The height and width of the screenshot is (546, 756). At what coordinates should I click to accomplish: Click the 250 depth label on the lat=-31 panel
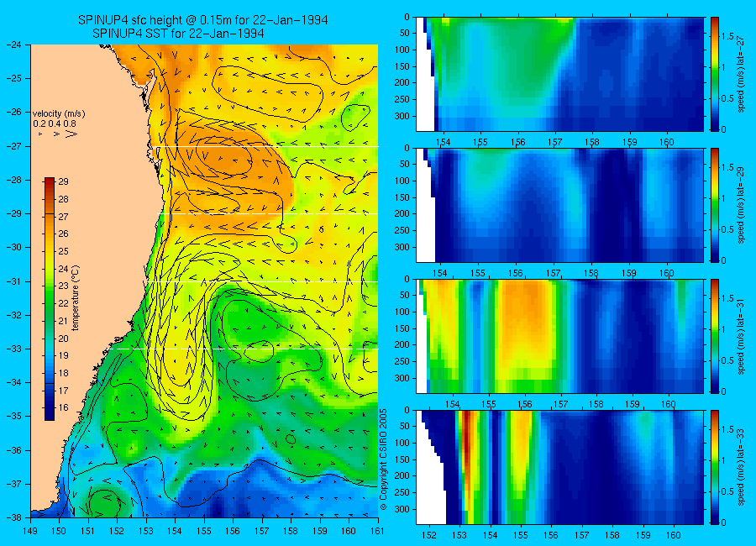(x=402, y=361)
